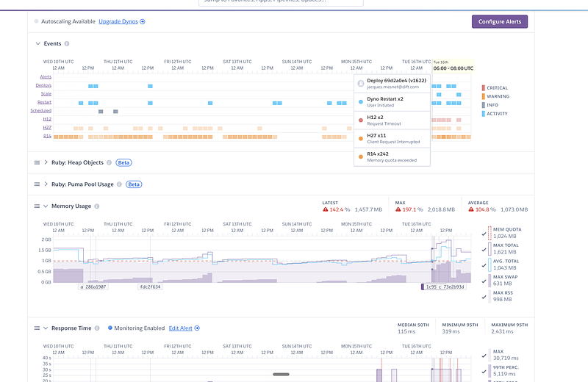Click the info icon beside Ruby: Puma Pool Usage
588x382 pixels.
pos(119,184)
